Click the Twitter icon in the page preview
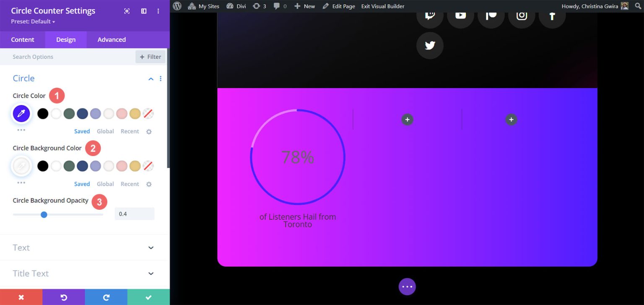This screenshot has width=644, height=305. 430,46
